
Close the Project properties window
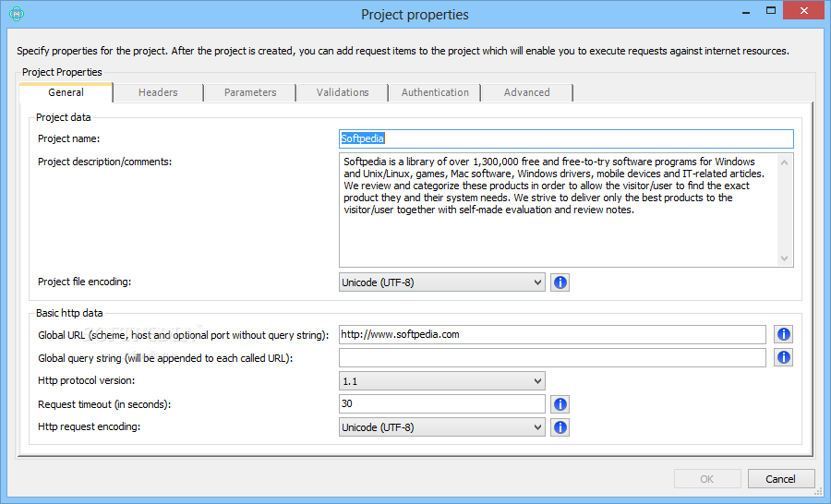(x=803, y=11)
